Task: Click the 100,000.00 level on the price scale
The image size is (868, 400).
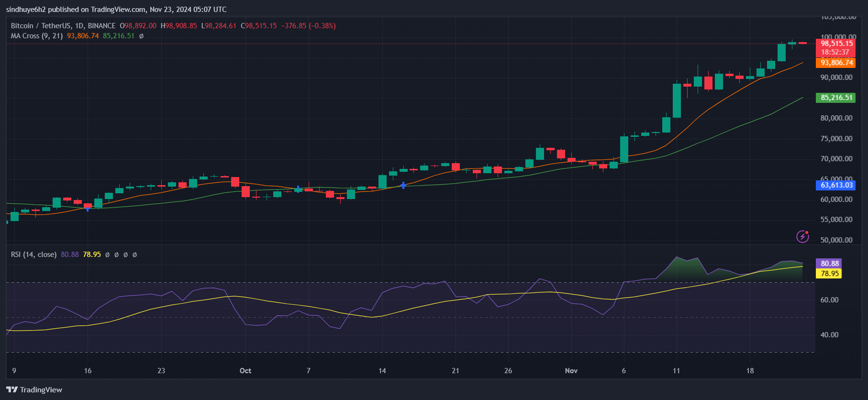Action: coord(838,37)
